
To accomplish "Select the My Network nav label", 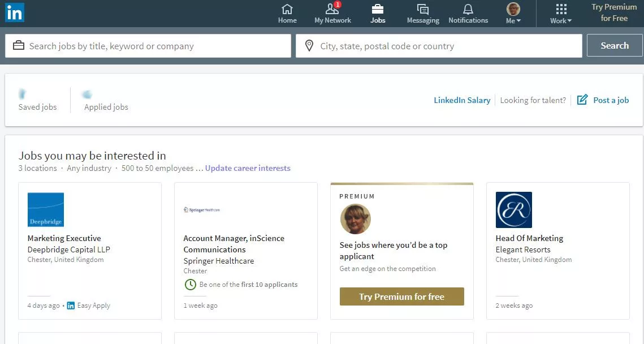I will pyautogui.click(x=332, y=20).
